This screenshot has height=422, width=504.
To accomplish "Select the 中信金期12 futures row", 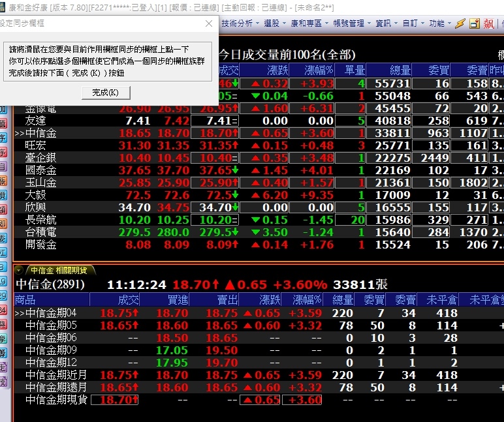I will coord(259,363).
